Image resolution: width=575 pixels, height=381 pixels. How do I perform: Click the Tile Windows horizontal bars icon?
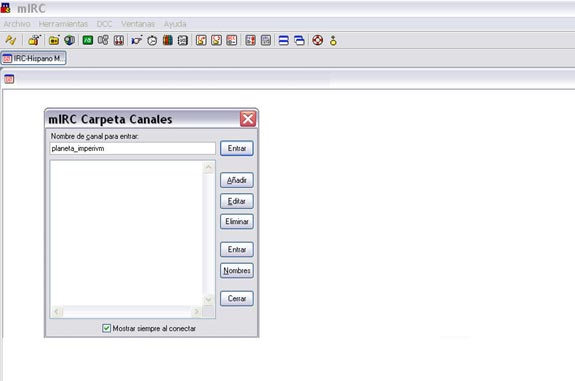point(283,40)
